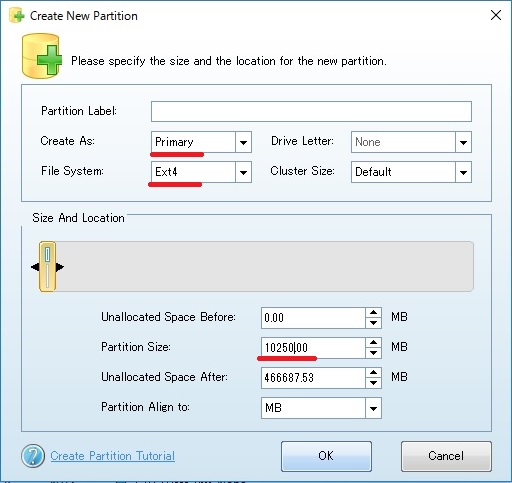The image size is (512, 483).
Task: Open the Create Partition Tutorial link
Action: (x=113, y=456)
